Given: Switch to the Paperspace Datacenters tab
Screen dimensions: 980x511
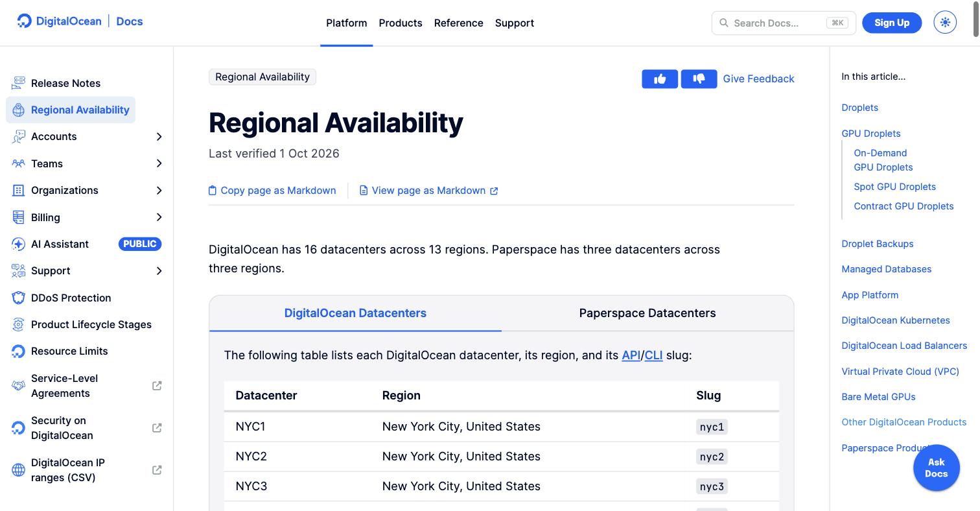Looking at the screenshot, I should pos(647,313).
